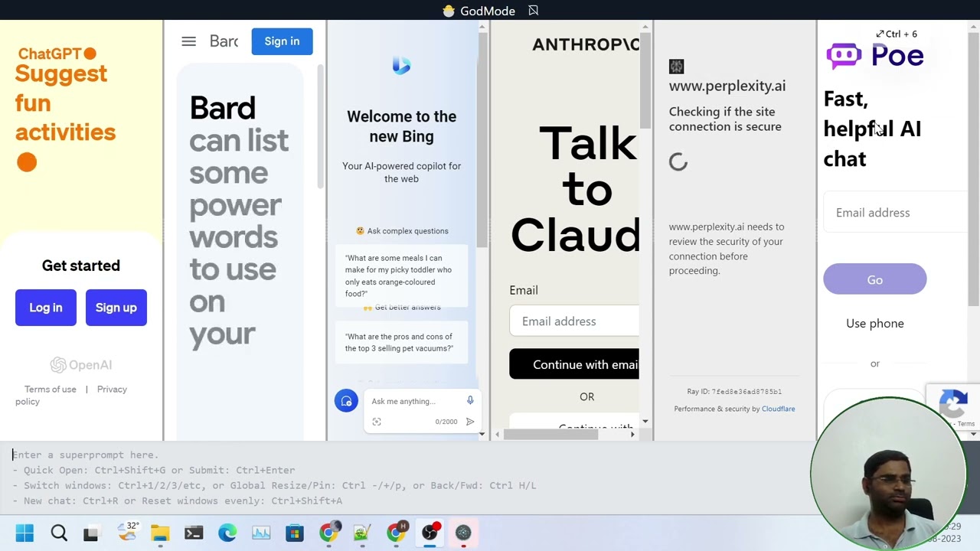Start a new Bing chat topic
This screenshot has height=551, width=980.
346,401
